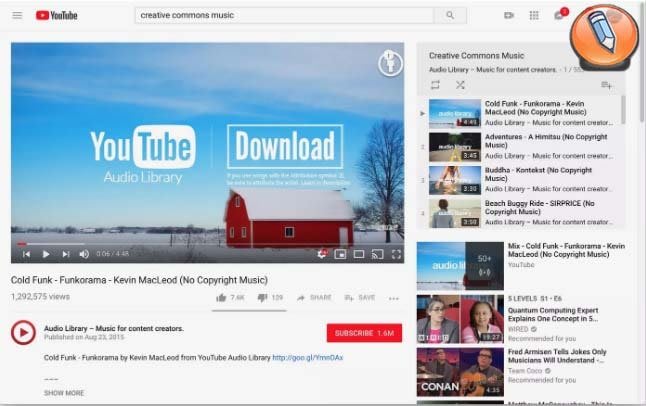Click the info card icon on video

tap(390, 63)
